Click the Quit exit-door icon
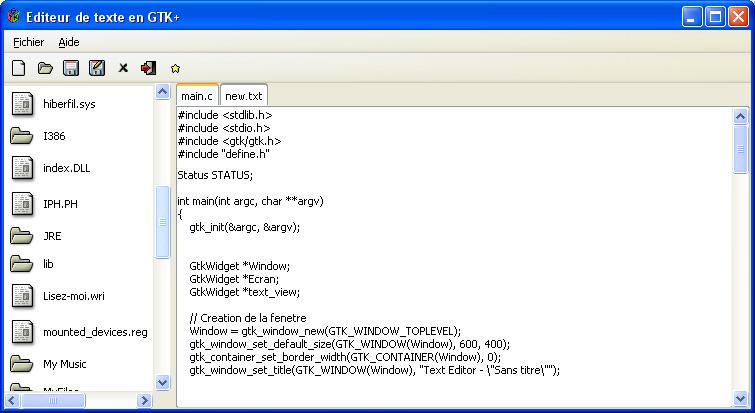Viewport: 755px width, 413px height. coord(148,68)
